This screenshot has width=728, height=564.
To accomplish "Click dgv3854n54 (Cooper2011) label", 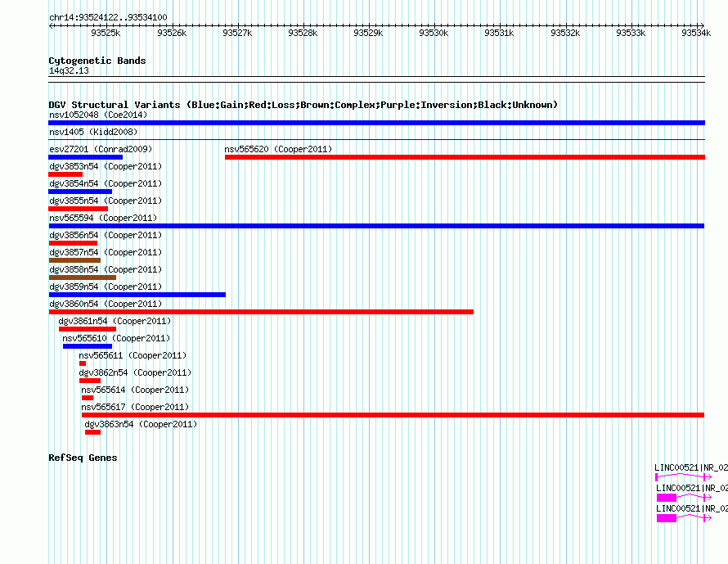I will pos(106,183).
